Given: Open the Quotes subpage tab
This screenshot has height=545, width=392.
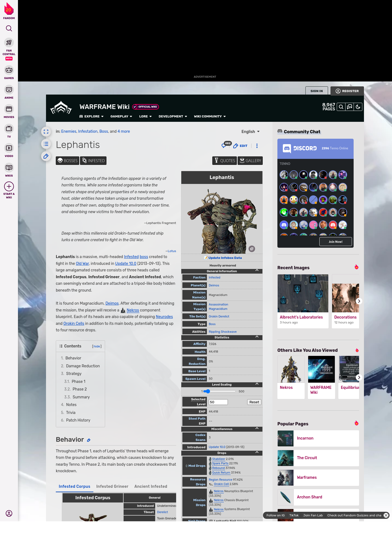Looking at the screenshot, I should 225,161.
